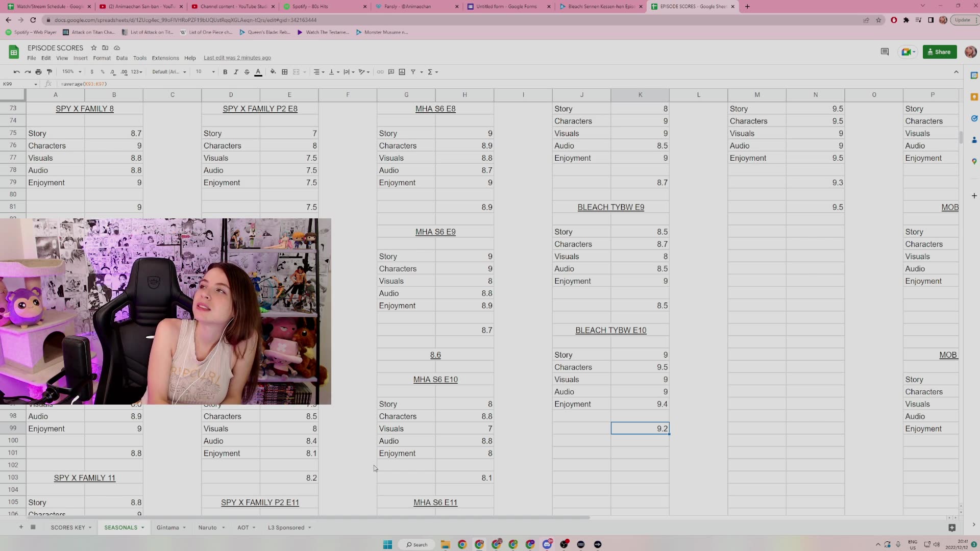Click the Windows Start button
Image resolution: width=980 pixels, height=551 pixels.
pyautogui.click(x=387, y=544)
